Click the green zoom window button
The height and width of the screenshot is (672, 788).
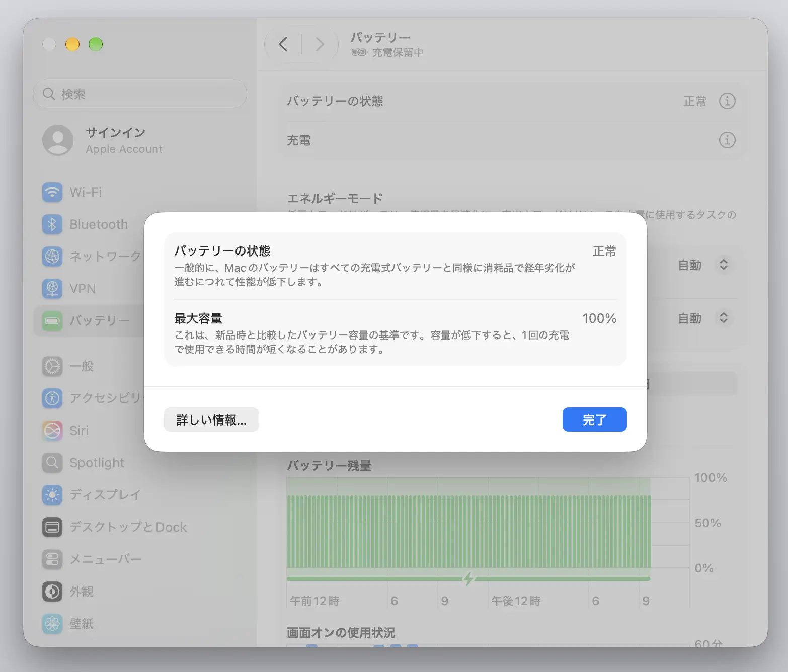tap(96, 44)
